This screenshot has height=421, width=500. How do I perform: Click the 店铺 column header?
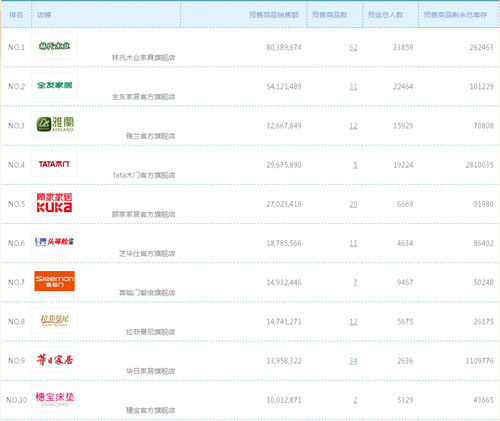point(44,15)
